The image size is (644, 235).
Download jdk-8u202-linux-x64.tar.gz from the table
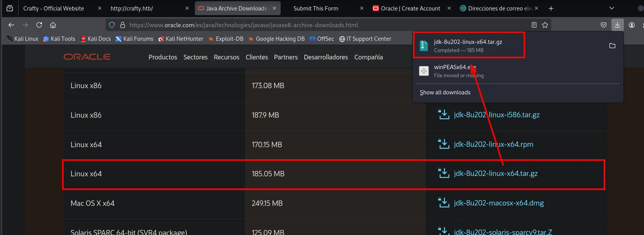click(496, 173)
